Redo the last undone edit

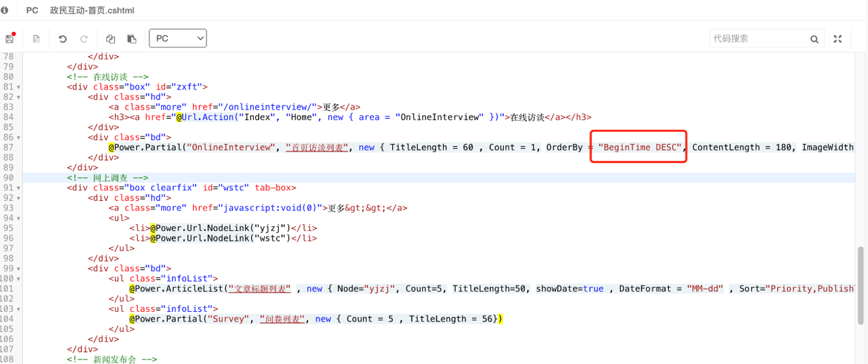[x=84, y=39]
